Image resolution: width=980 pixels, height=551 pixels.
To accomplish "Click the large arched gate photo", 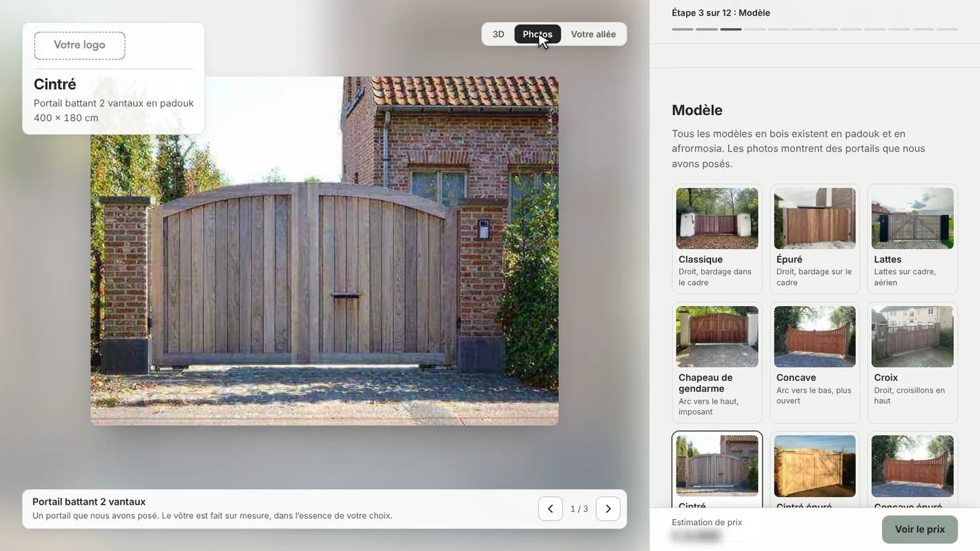I will (325, 251).
